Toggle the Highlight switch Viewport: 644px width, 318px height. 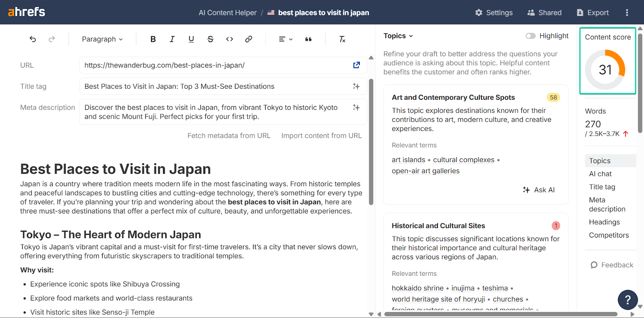530,36
